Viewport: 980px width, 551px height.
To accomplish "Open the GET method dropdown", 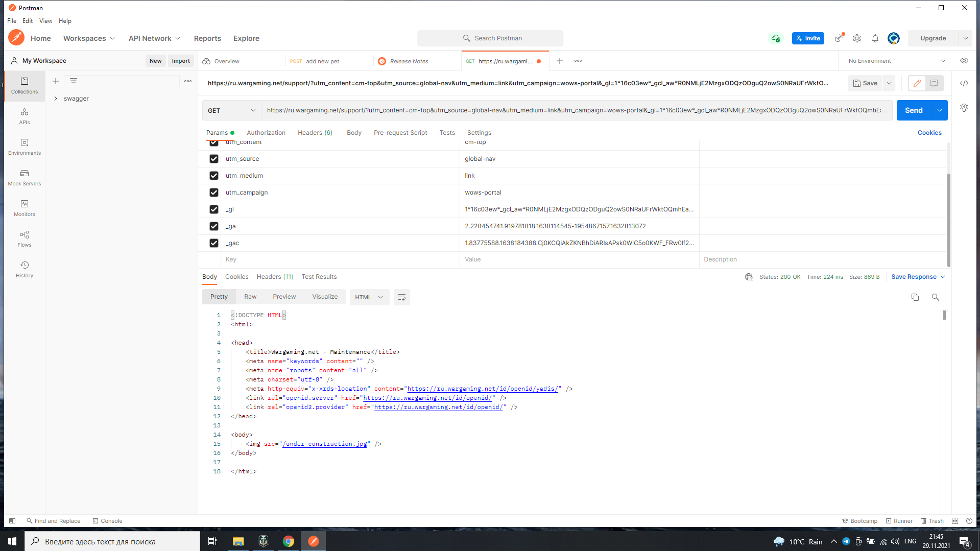I will click(231, 110).
